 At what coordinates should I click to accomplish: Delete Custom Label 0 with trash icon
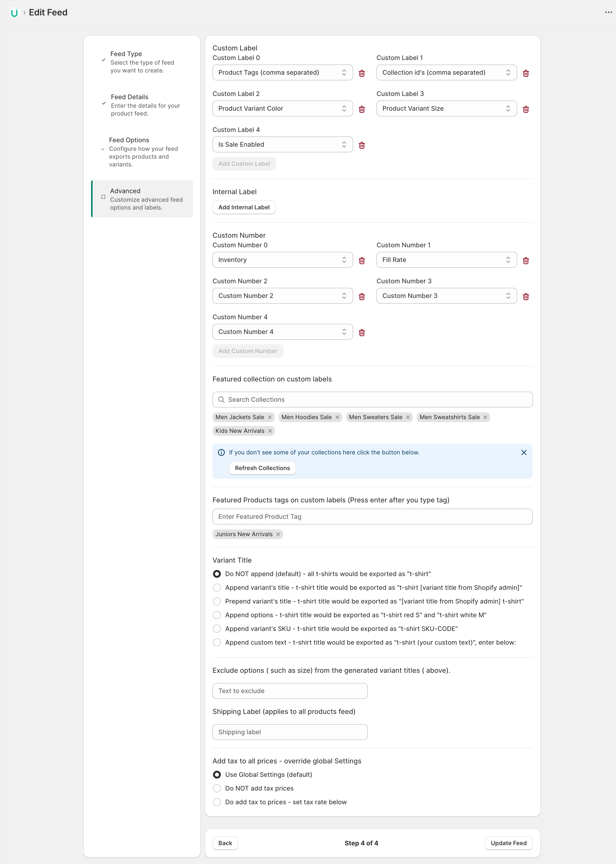tap(362, 73)
